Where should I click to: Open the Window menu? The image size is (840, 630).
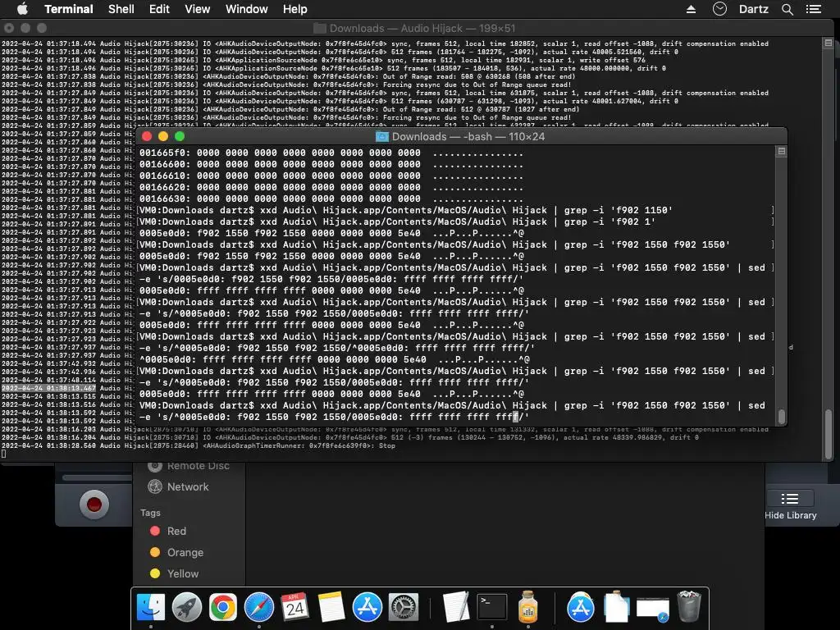click(x=246, y=9)
